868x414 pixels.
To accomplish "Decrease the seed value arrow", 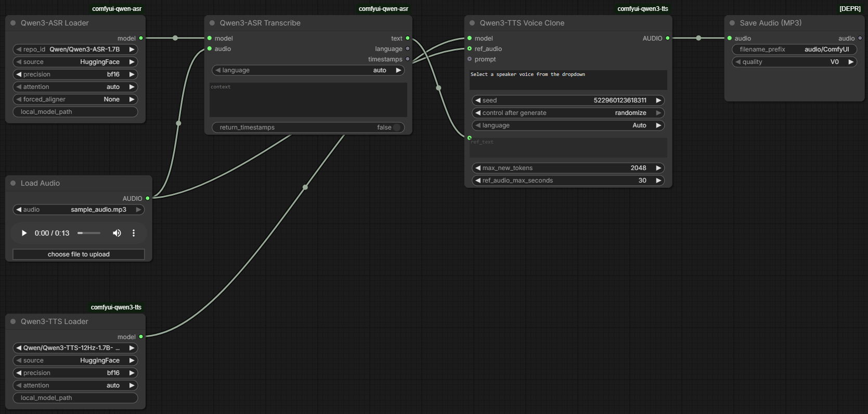I will pyautogui.click(x=478, y=100).
